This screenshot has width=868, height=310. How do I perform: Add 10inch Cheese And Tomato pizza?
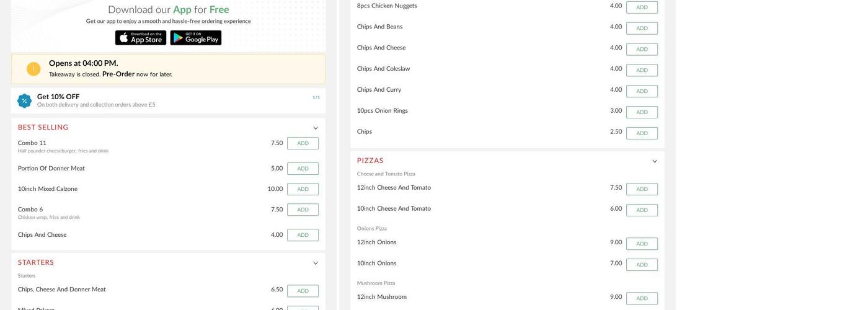pos(642,210)
